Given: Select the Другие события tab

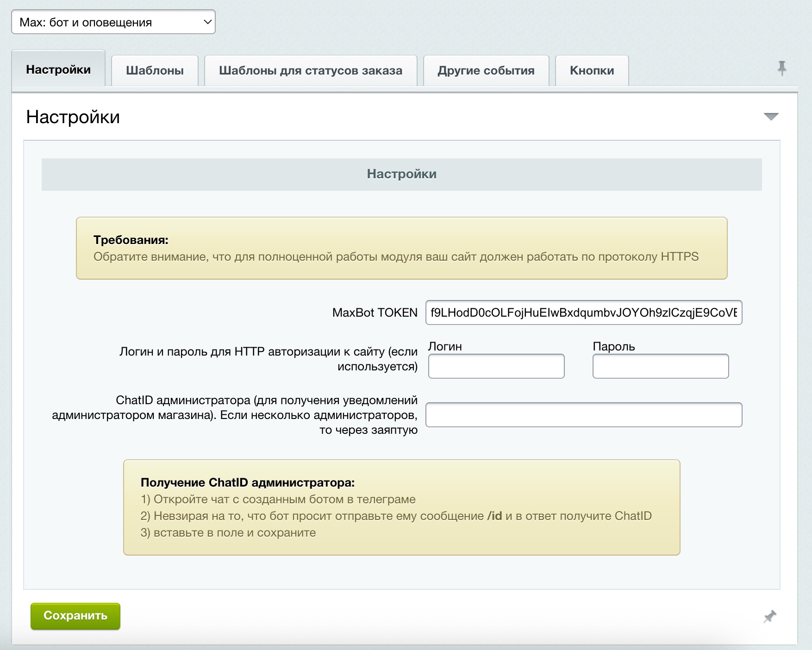Looking at the screenshot, I should tap(486, 71).
